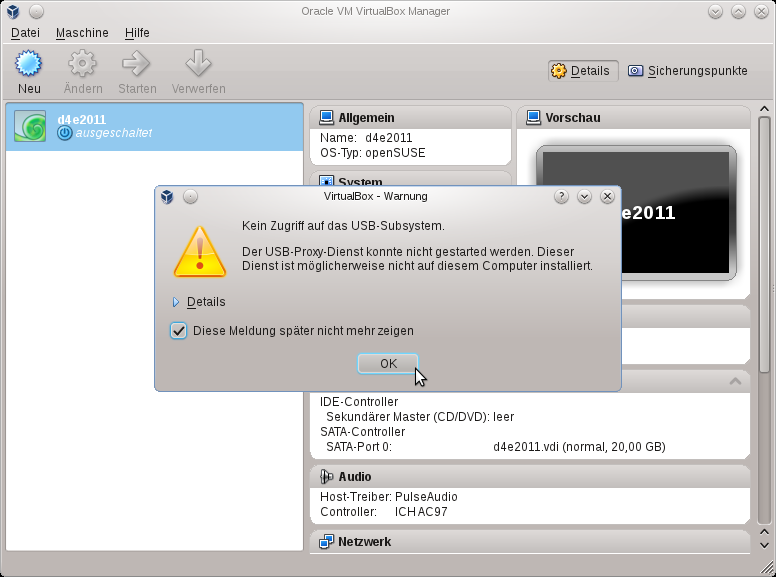This screenshot has height=577, width=776.
Task: Open the Datei menu
Action: (25, 33)
